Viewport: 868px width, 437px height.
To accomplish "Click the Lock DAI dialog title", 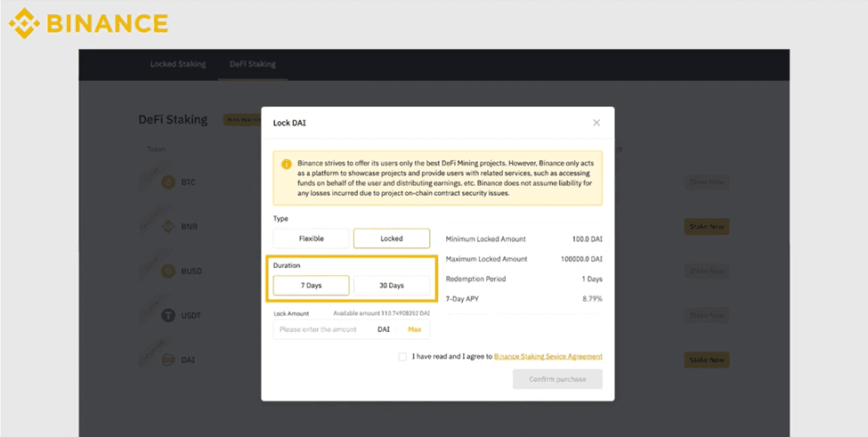I will click(289, 123).
